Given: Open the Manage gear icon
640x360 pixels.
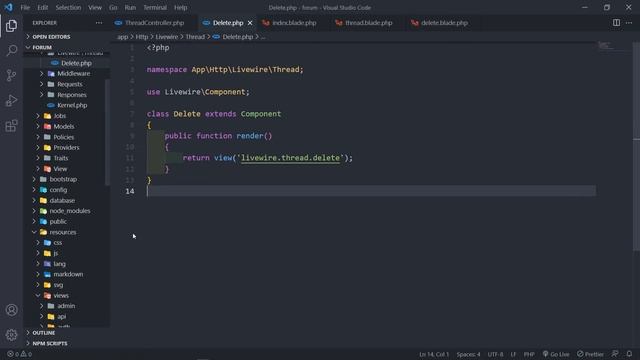Looking at the screenshot, I should [11, 335].
